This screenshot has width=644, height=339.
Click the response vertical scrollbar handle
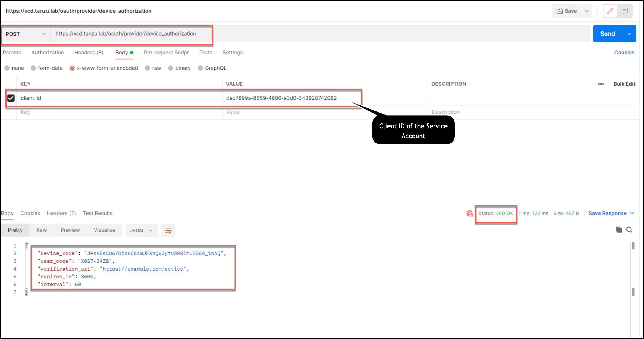point(633,246)
